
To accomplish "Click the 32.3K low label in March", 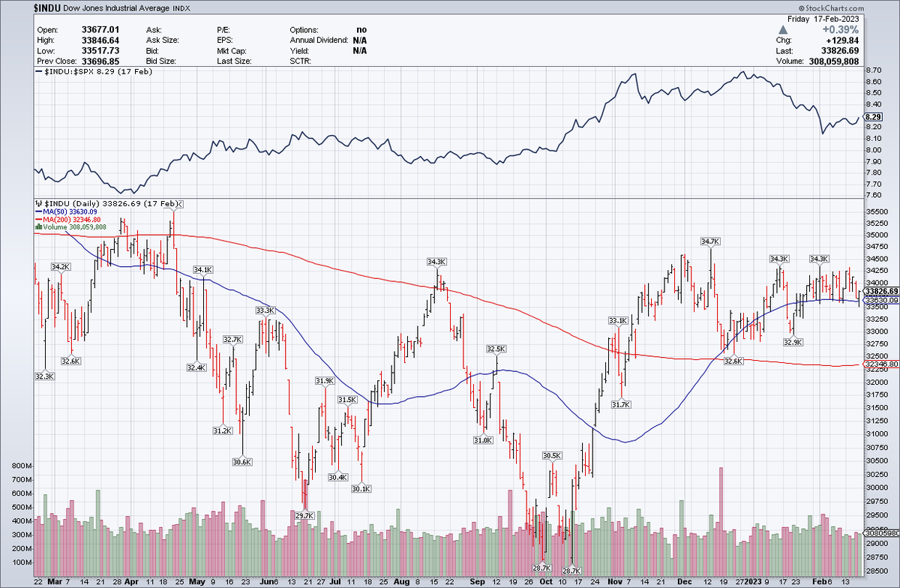I will (44, 376).
